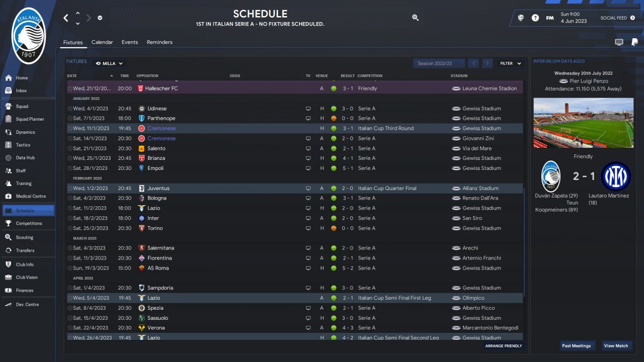Click the search magnifier icon

[415, 18]
